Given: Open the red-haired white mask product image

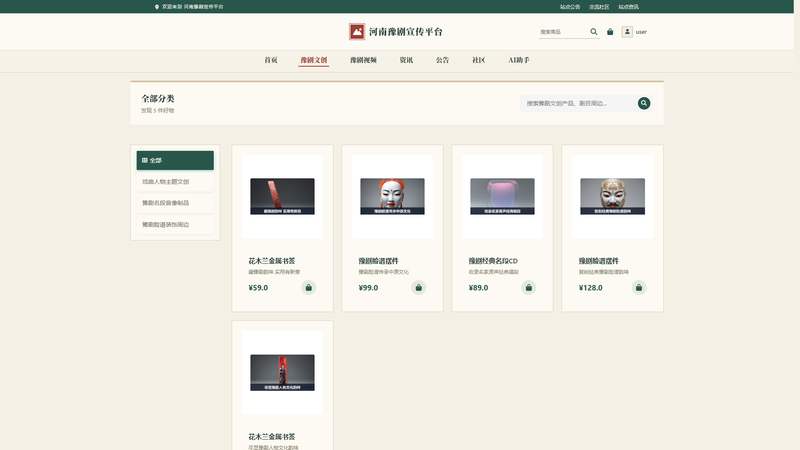Looking at the screenshot, I should point(392,196).
